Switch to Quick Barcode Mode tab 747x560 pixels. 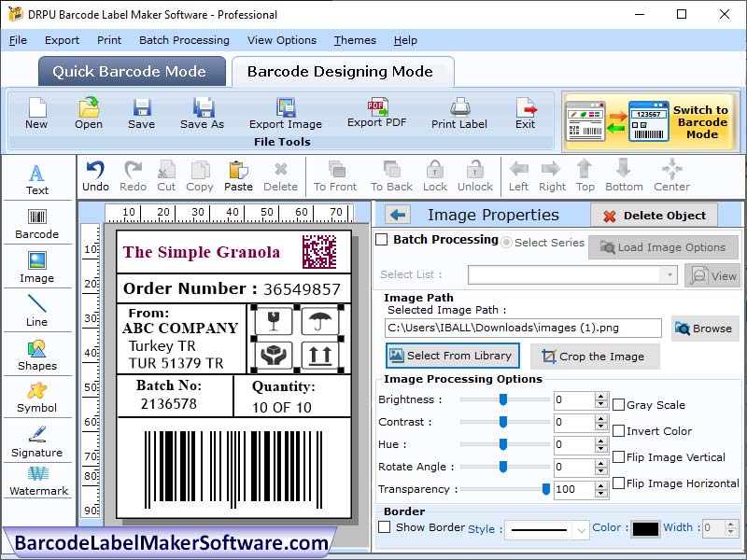tap(131, 71)
